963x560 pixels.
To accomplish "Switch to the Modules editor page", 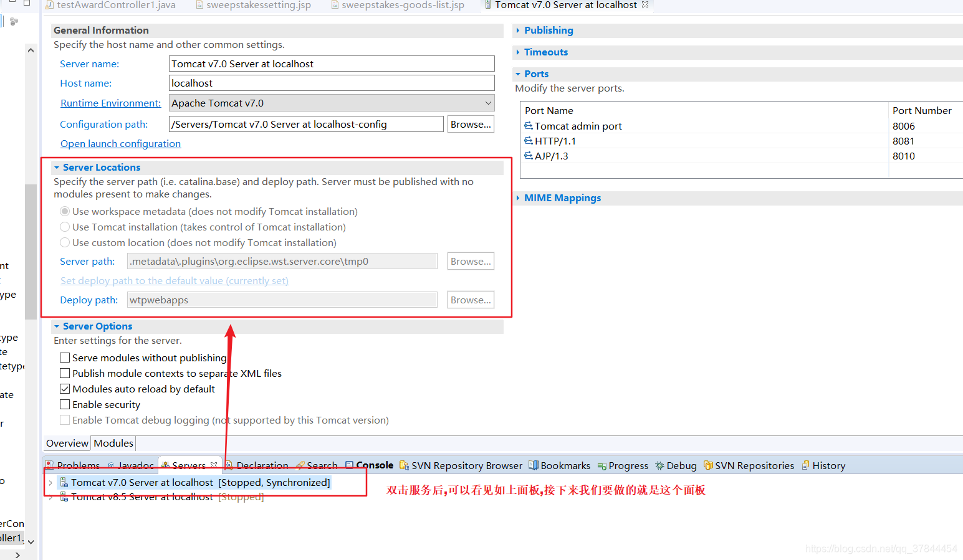I will pyautogui.click(x=113, y=443).
